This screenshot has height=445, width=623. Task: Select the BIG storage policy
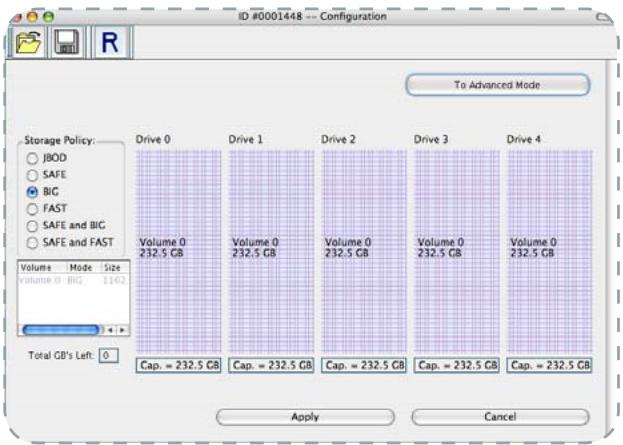(x=32, y=192)
